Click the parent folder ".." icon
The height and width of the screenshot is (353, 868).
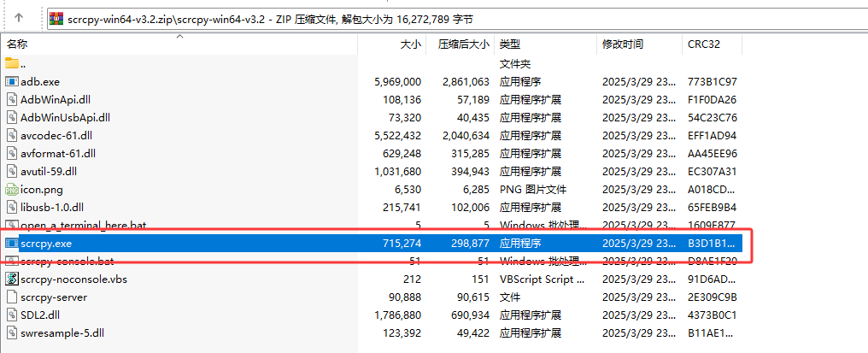pos(12,64)
